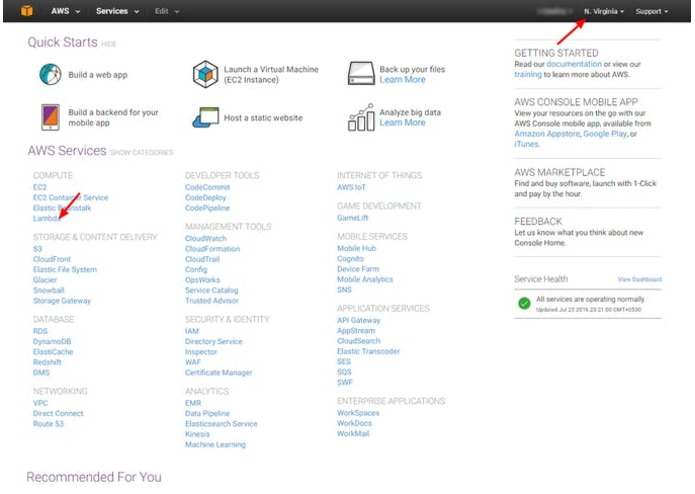Open the Elastic Transcoder service
Viewport: 695px width, 494px height.
pyautogui.click(x=368, y=351)
